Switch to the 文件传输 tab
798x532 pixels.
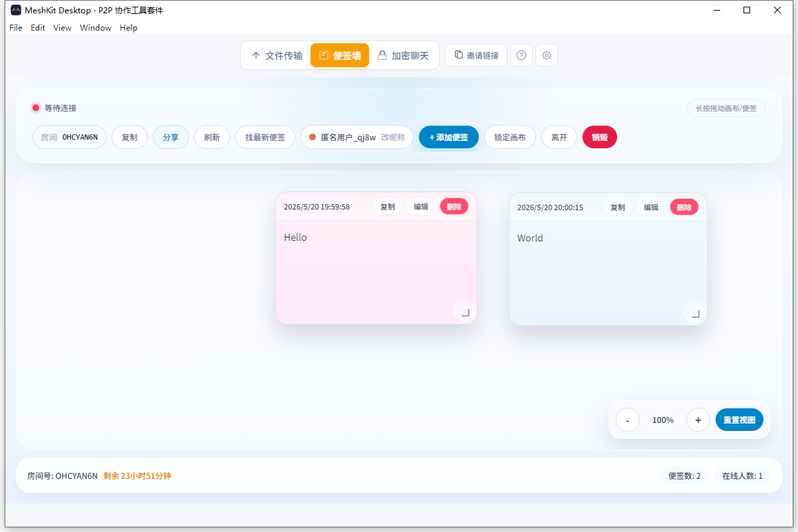[x=277, y=55]
